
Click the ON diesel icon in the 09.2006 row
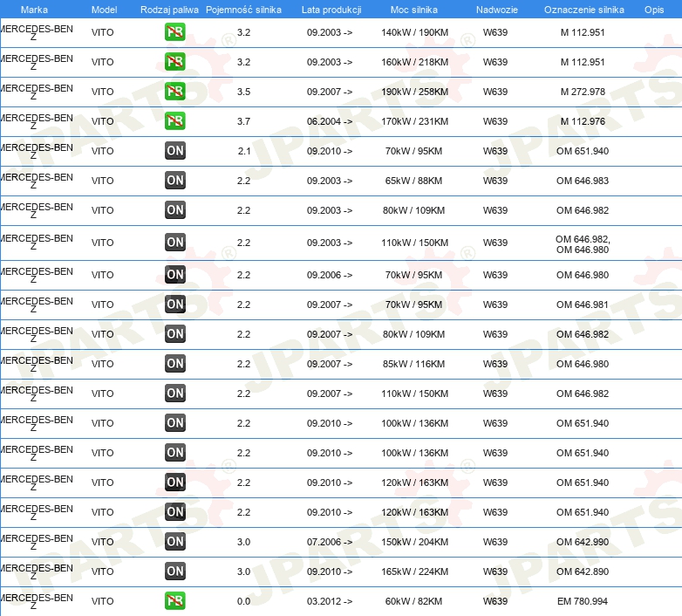pyautogui.click(x=174, y=275)
